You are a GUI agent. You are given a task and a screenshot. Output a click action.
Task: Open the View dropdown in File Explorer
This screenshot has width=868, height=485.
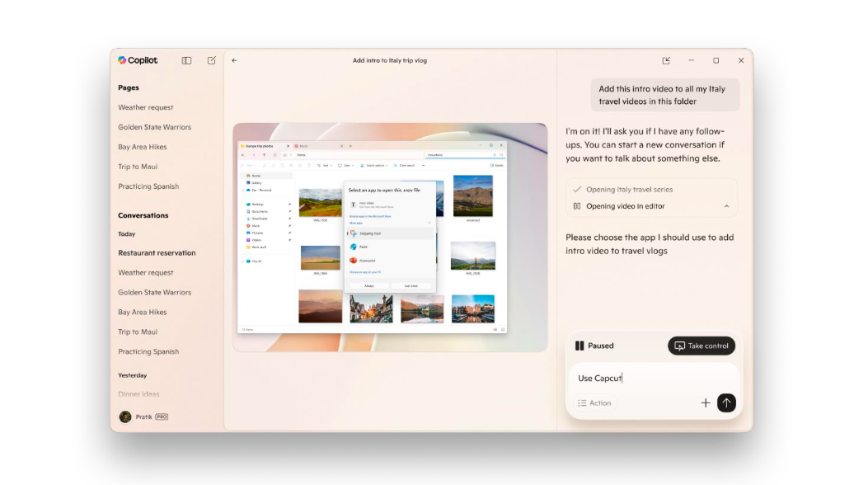click(348, 165)
